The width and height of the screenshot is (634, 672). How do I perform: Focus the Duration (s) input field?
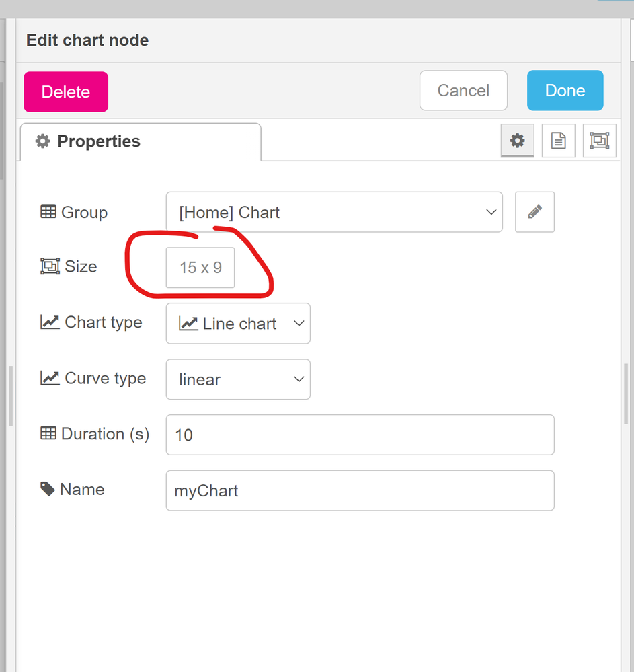(360, 435)
